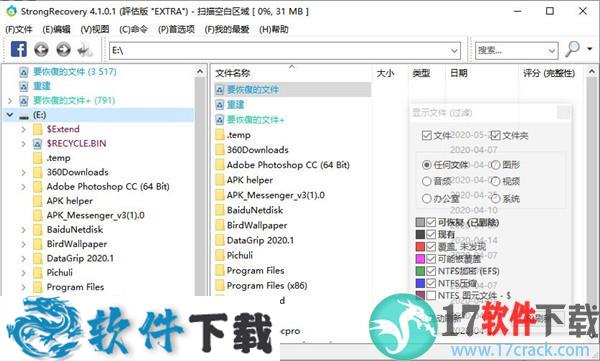
Task: Expand the $Extend folder in the tree
Action: click(23, 129)
